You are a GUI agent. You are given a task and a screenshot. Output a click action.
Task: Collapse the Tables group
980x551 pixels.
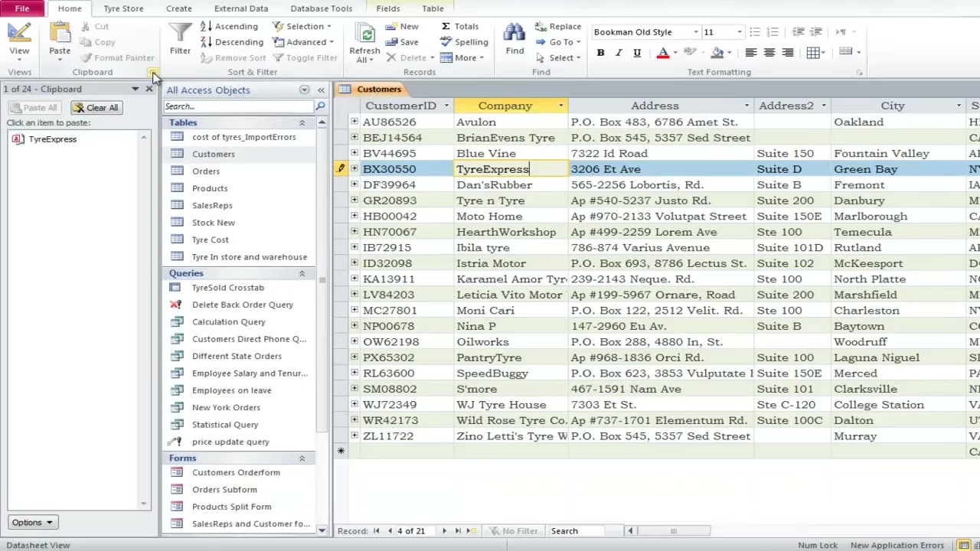coord(302,123)
